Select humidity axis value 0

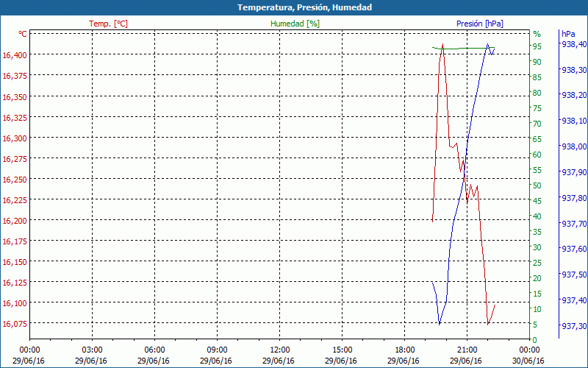coord(535,340)
